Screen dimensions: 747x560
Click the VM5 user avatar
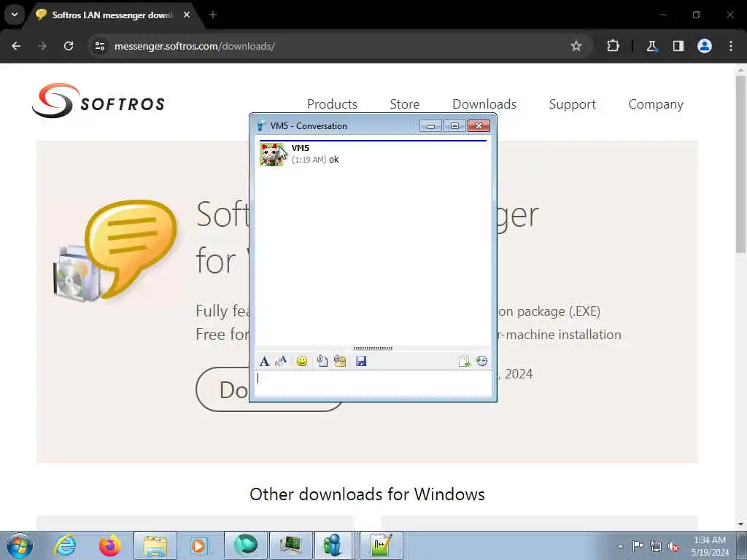pyautogui.click(x=271, y=155)
